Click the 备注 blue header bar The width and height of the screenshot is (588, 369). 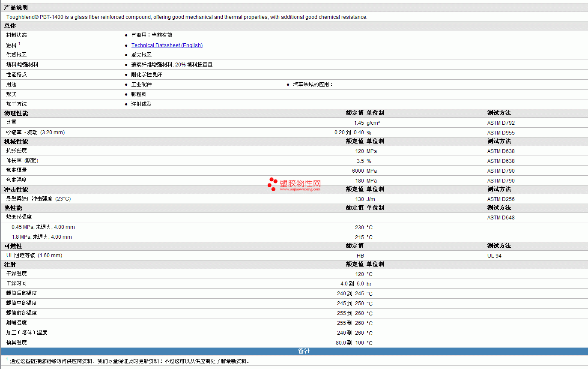[x=294, y=351]
